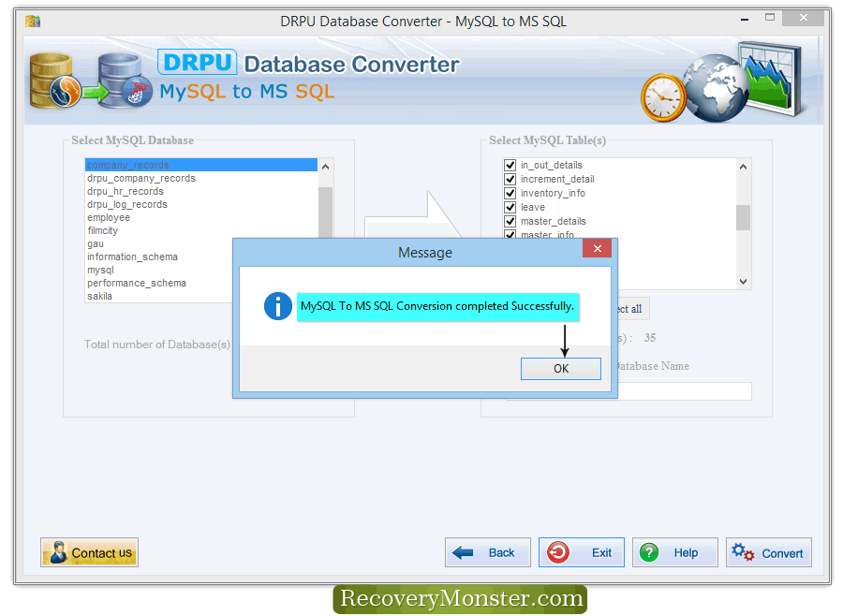Select the mysql database
The image size is (843, 616).
pyautogui.click(x=100, y=271)
